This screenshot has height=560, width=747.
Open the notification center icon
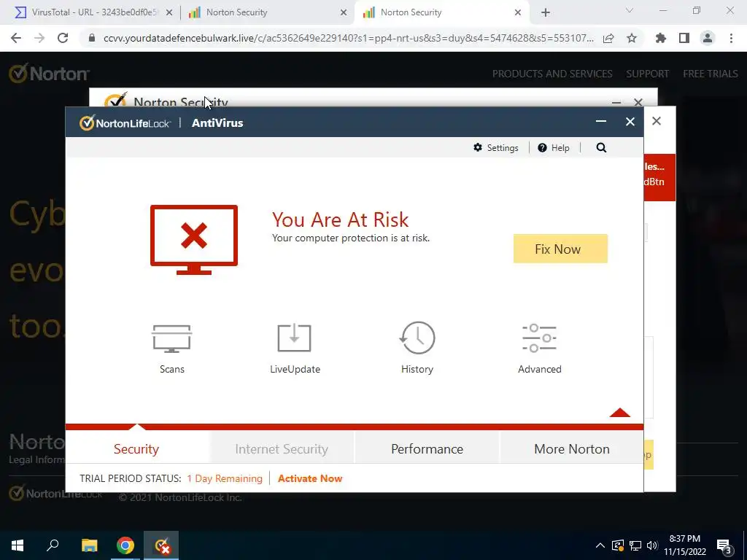[724, 547]
